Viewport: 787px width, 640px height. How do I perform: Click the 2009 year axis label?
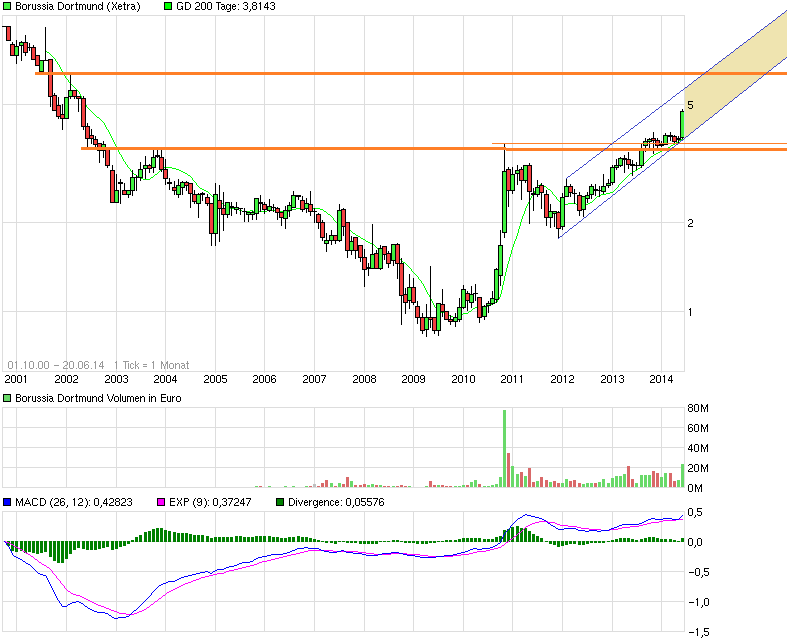tap(414, 379)
